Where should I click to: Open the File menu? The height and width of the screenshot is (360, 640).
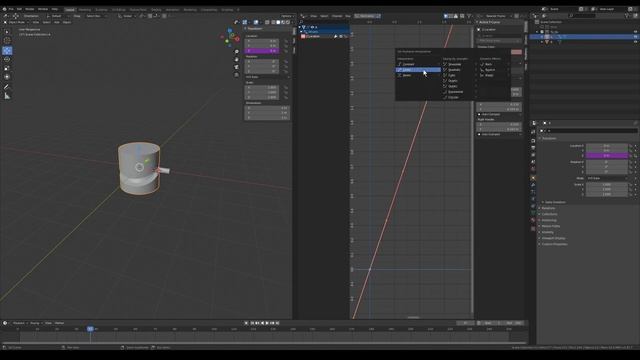11,9
